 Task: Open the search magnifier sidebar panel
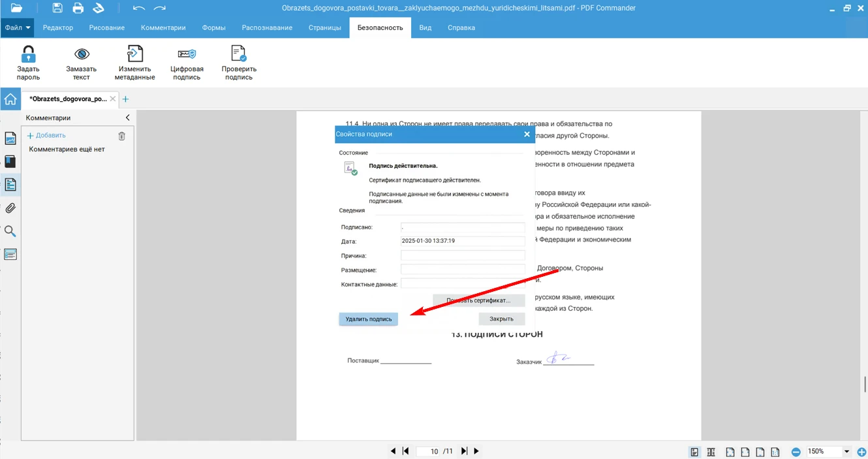(x=10, y=231)
